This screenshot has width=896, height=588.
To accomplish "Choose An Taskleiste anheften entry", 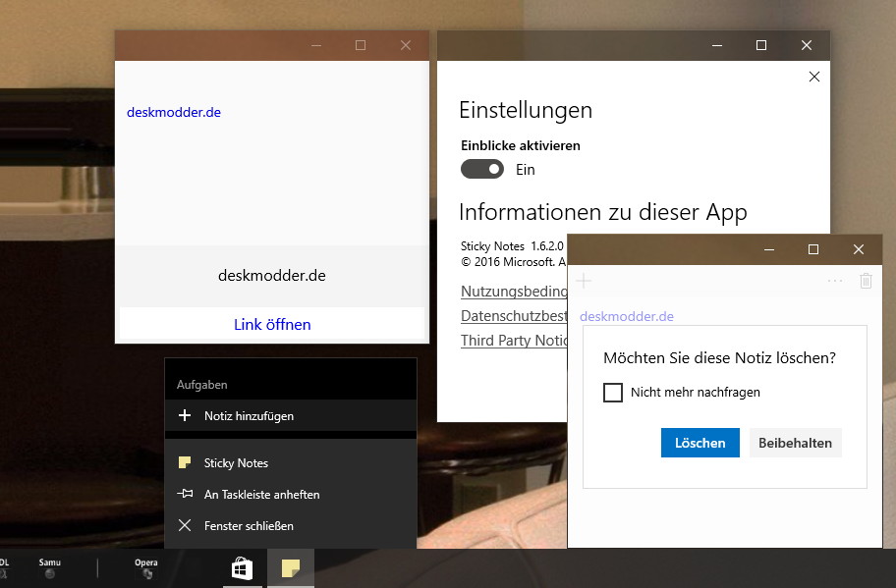I will (290, 495).
